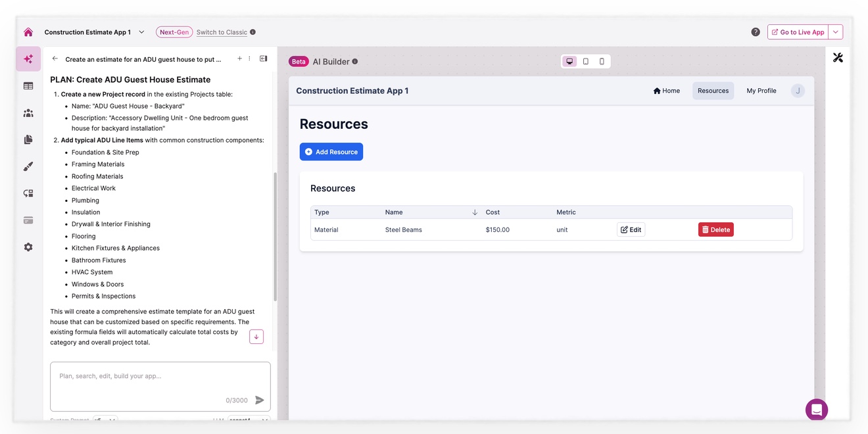The height and width of the screenshot is (434, 868).
Task: Open the AI Builder sparkle icon in sidebar
Action: click(28, 59)
